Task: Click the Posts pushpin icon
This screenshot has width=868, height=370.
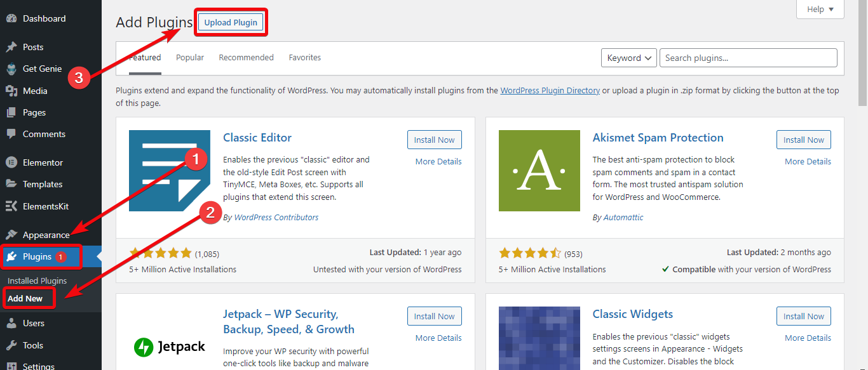Action: pos(11,47)
